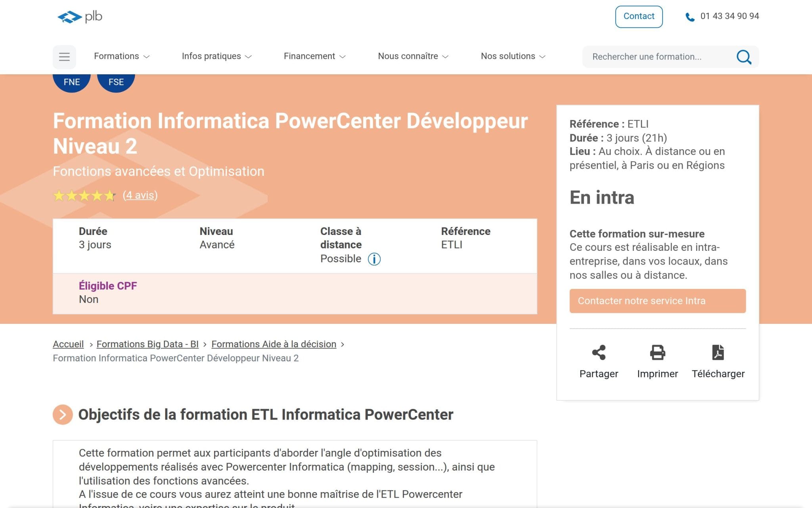Go to the Accueil breadcrumb link
812x508 pixels.
(68, 344)
